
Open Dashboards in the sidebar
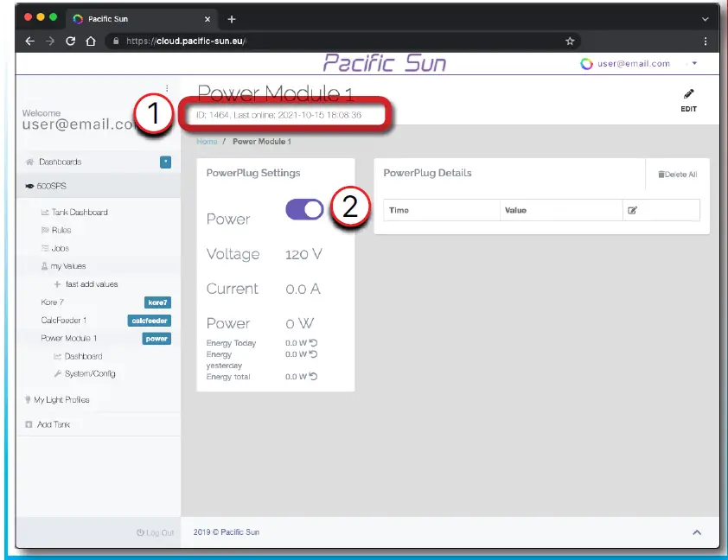(x=60, y=162)
